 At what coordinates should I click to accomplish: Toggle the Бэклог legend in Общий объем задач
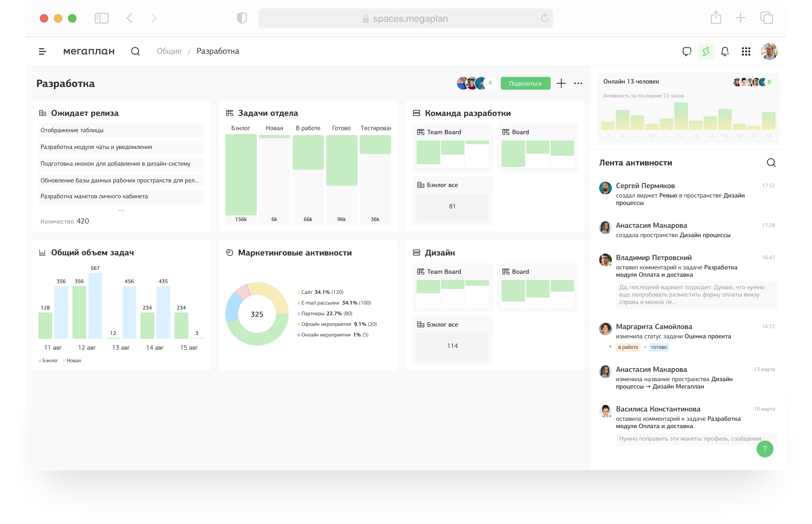[x=48, y=361]
